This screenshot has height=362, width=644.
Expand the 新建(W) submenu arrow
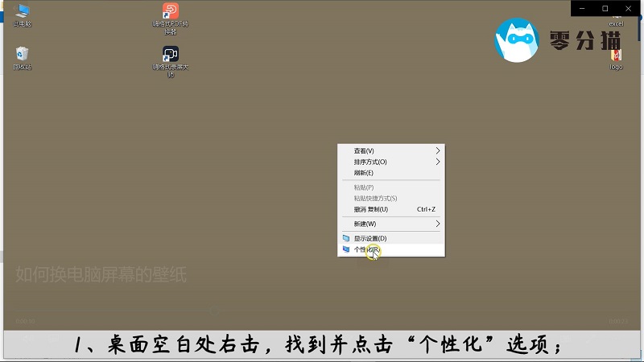(438, 224)
